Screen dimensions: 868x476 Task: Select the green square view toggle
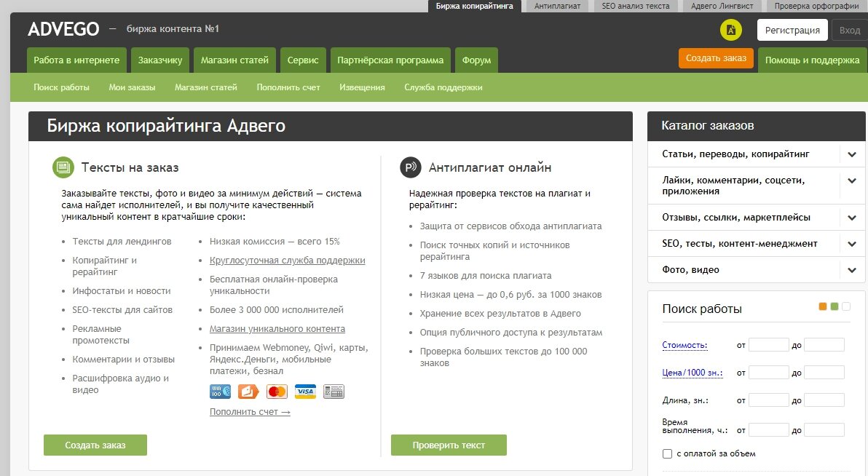pos(835,306)
